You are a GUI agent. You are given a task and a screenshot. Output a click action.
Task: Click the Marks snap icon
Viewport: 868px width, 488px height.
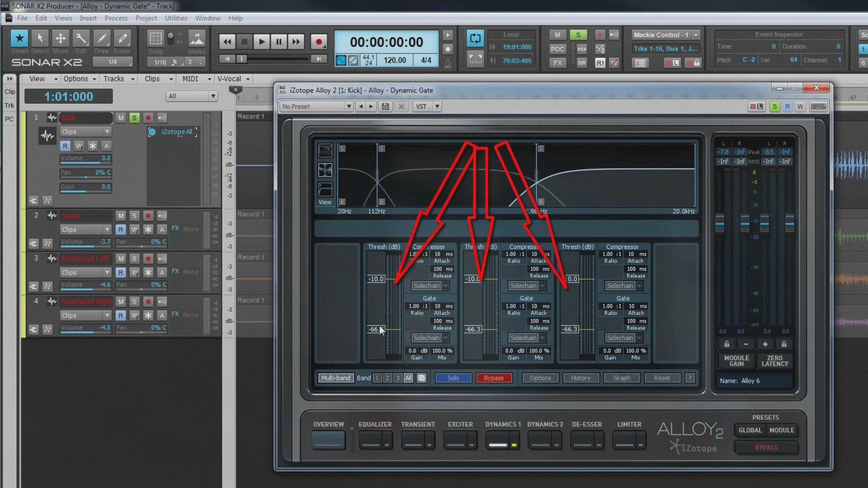(x=197, y=39)
